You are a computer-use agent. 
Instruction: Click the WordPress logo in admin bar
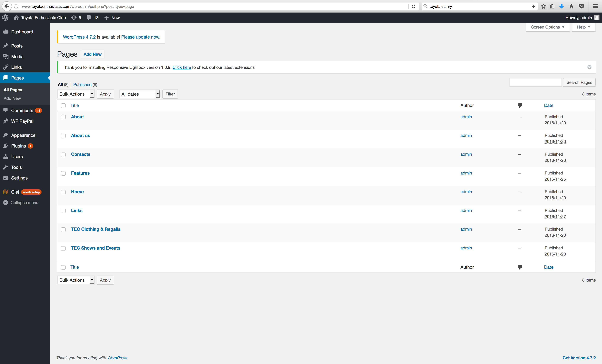pyautogui.click(x=5, y=18)
